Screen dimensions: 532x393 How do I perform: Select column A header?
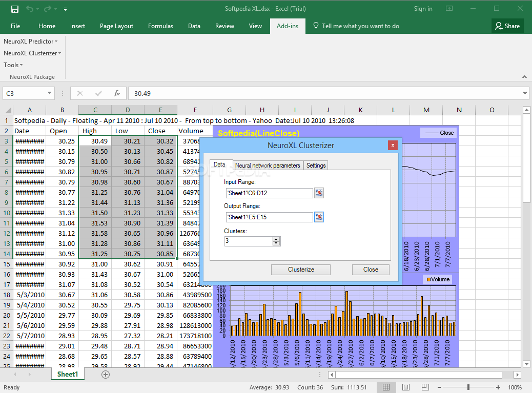tap(30, 110)
